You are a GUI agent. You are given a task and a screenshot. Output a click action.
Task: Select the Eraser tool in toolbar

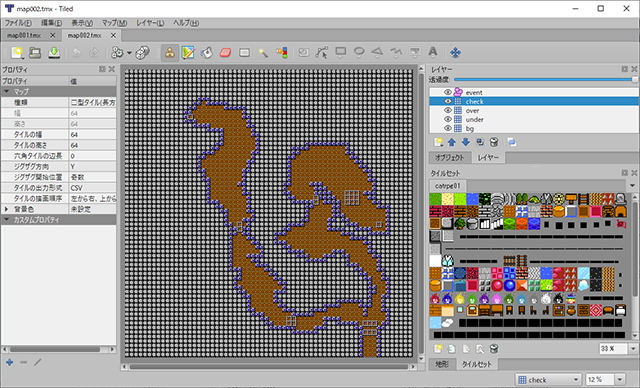pos(225,53)
